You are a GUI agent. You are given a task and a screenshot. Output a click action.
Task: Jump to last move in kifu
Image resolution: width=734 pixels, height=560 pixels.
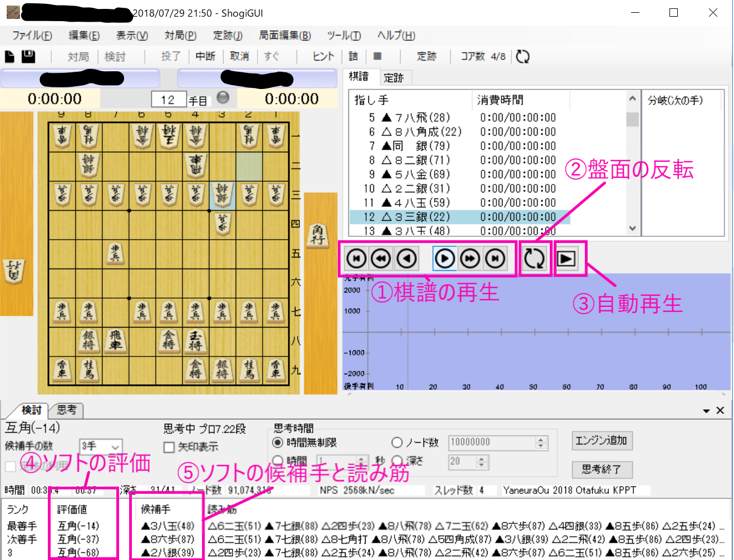coord(495,259)
